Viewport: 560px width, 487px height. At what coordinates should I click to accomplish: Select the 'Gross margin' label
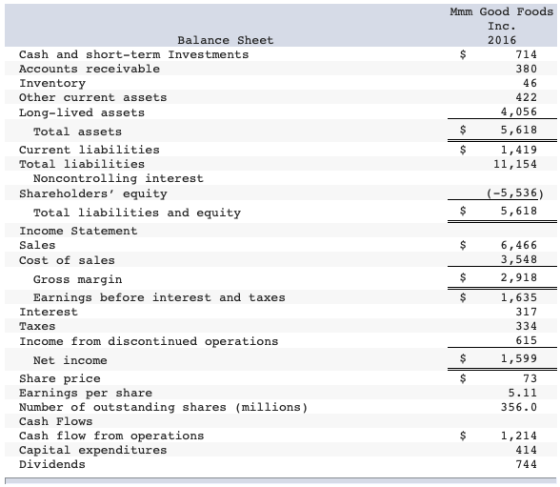pos(78,279)
